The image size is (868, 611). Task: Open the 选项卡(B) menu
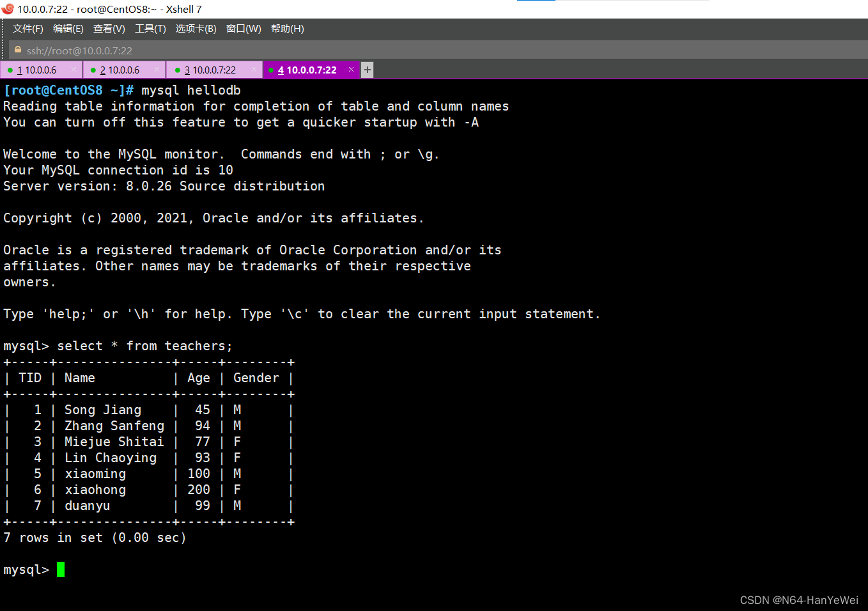[x=196, y=29]
